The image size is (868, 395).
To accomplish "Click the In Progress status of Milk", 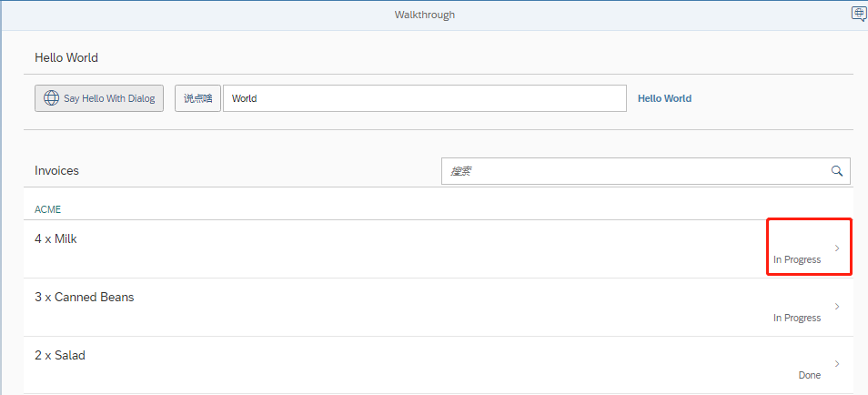I will (796, 259).
